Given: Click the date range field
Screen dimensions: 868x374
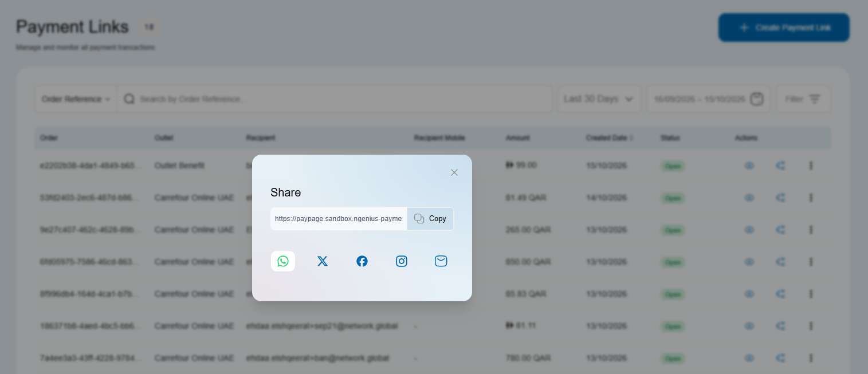Looking at the screenshot, I should [x=708, y=99].
